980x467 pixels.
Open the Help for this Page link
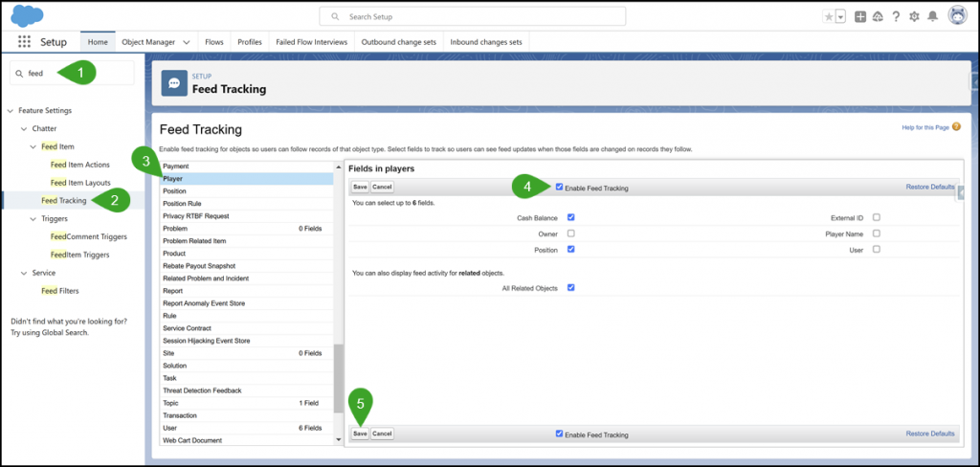click(925, 127)
